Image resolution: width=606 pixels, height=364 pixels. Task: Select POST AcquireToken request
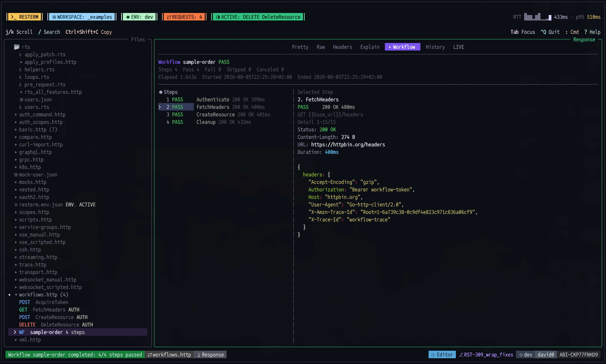(44, 302)
